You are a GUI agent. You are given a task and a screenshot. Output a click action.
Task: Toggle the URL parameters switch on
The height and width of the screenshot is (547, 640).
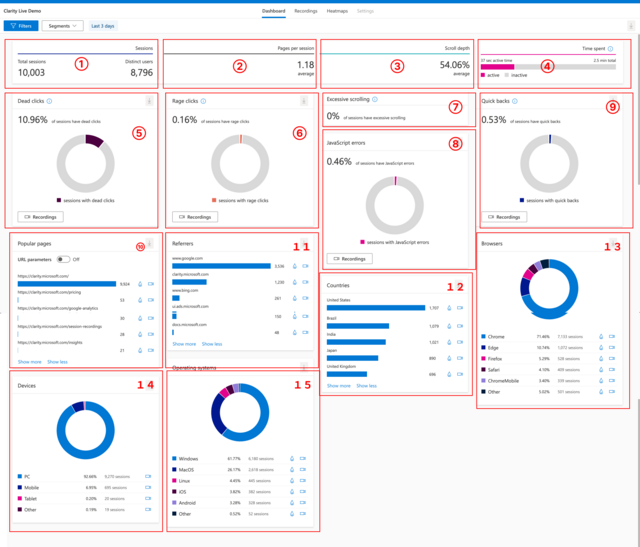coord(63,259)
